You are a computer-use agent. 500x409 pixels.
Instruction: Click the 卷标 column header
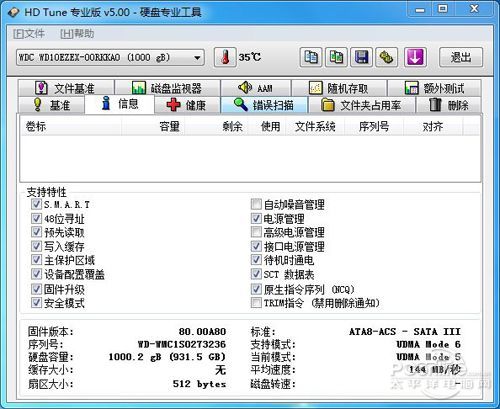click(71, 126)
